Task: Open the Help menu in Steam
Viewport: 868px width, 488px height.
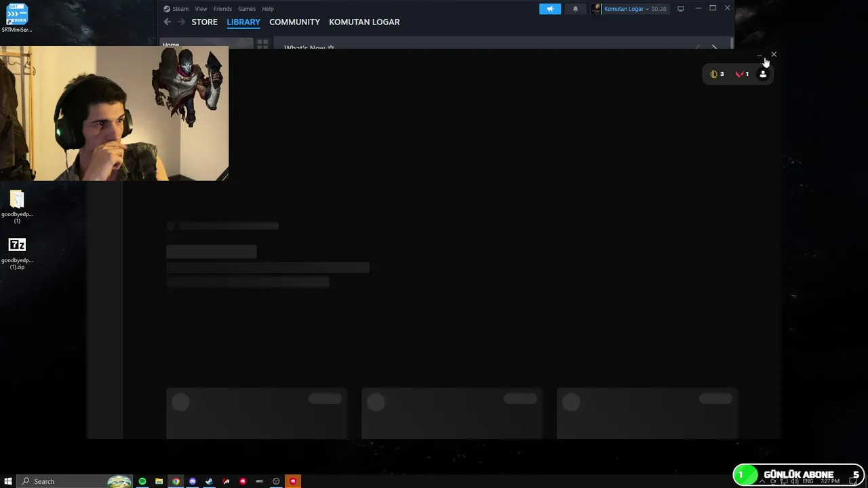Action: coord(268,9)
